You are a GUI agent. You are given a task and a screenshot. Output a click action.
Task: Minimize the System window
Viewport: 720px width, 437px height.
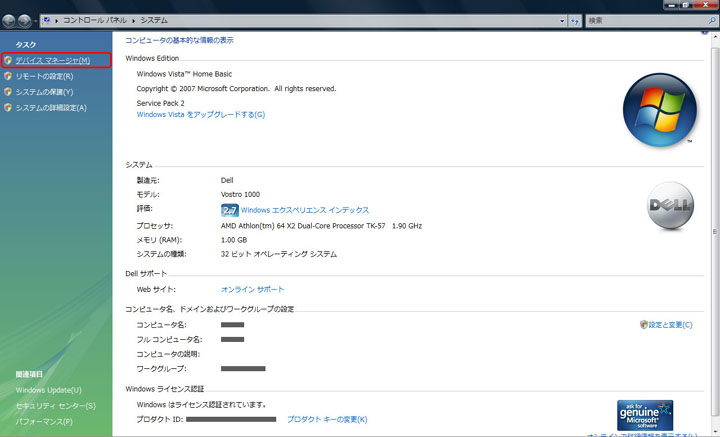pyautogui.click(x=671, y=5)
